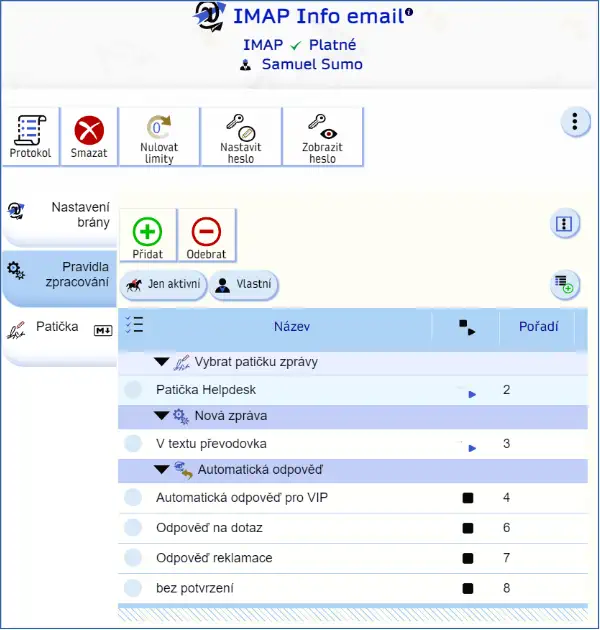600x630 pixels.
Task: Reset limits with Nulovat limity
Action: point(159,137)
